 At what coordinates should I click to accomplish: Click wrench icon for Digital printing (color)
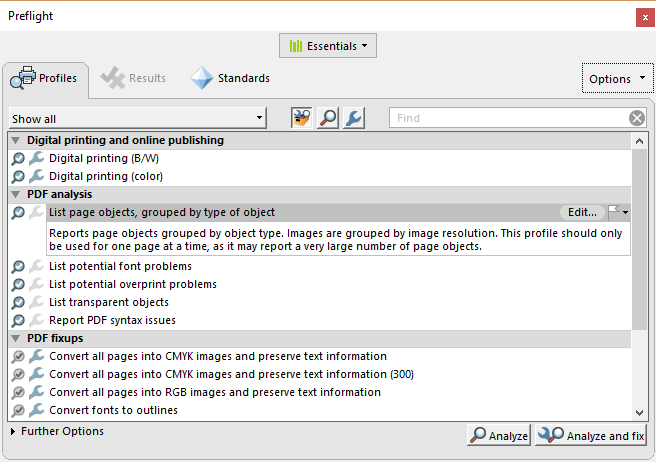point(37,176)
